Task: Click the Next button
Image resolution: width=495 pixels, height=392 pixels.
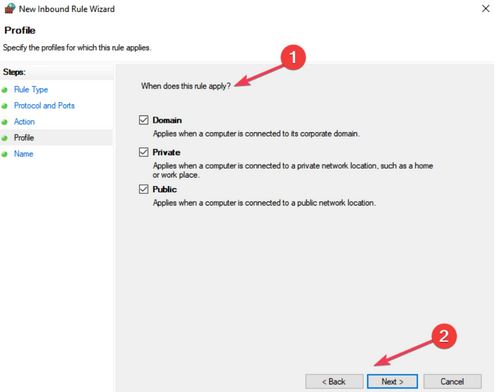Action: (392, 381)
